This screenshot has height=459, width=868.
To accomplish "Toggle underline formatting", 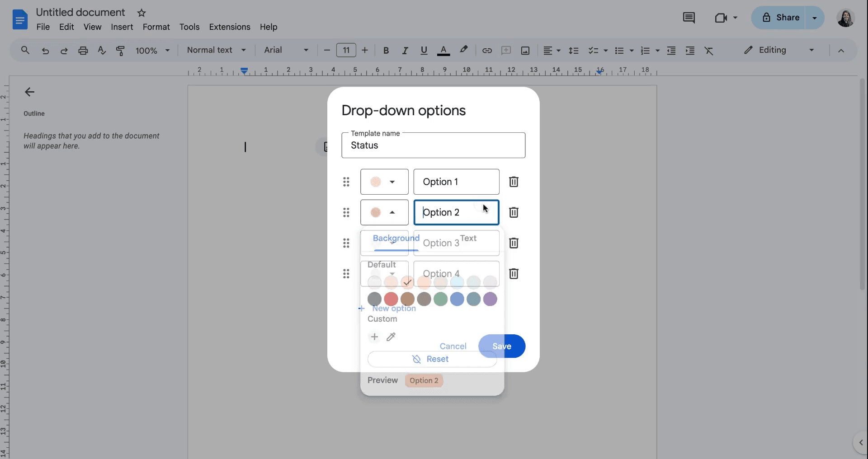I will click(424, 51).
